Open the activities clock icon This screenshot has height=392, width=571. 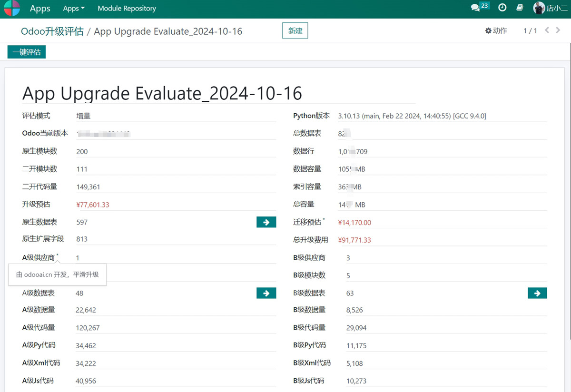click(502, 8)
